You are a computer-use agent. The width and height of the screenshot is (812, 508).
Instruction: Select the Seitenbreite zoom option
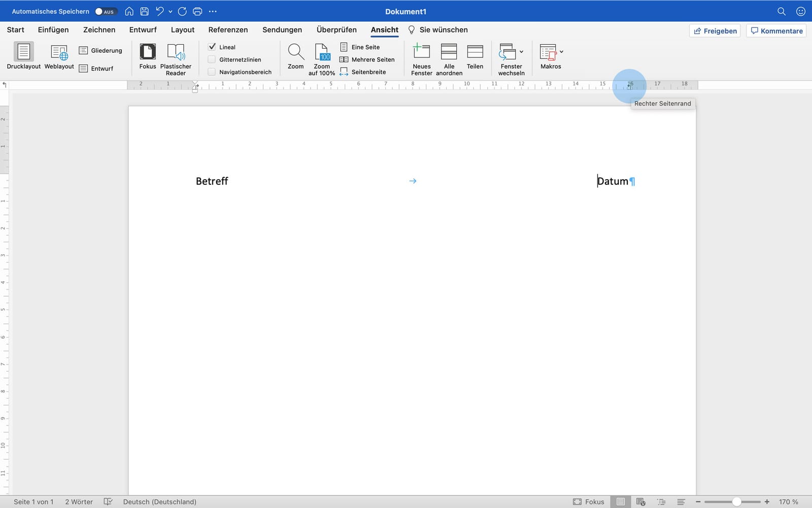[x=363, y=72]
